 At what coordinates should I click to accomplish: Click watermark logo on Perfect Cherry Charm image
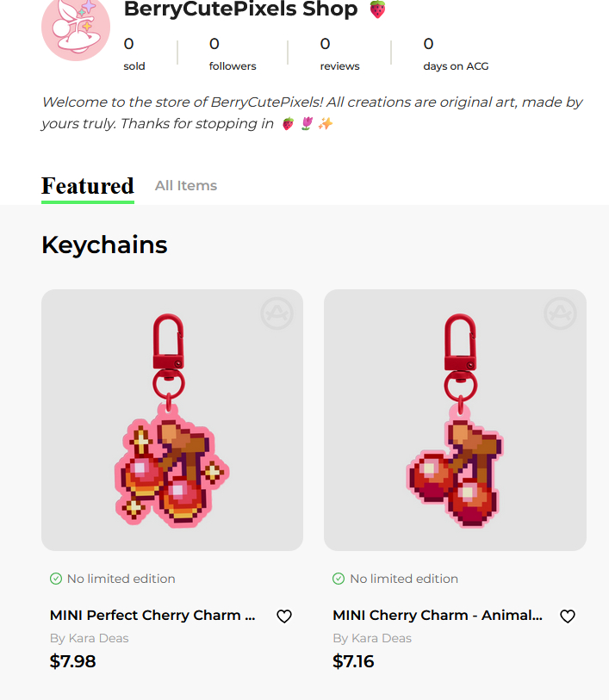point(277,314)
